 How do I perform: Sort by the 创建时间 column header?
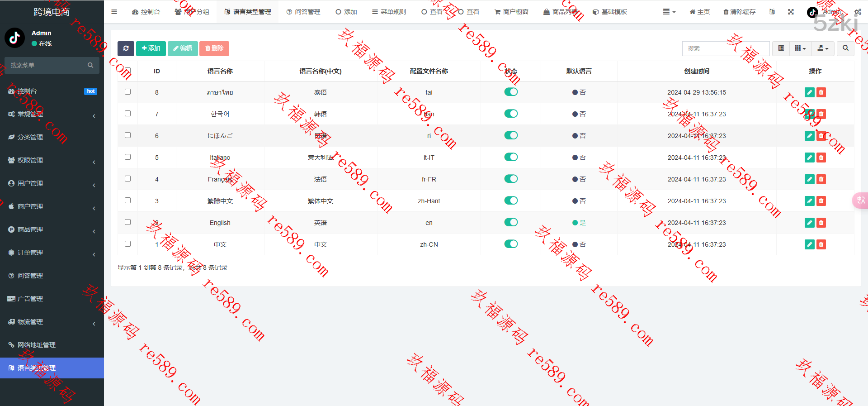tap(696, 71)
